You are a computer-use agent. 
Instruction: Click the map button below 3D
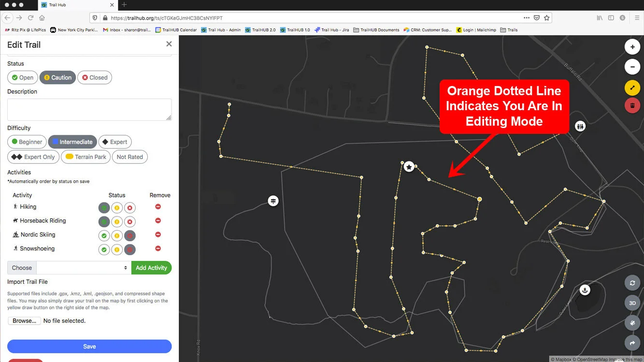tap(632, 323)
